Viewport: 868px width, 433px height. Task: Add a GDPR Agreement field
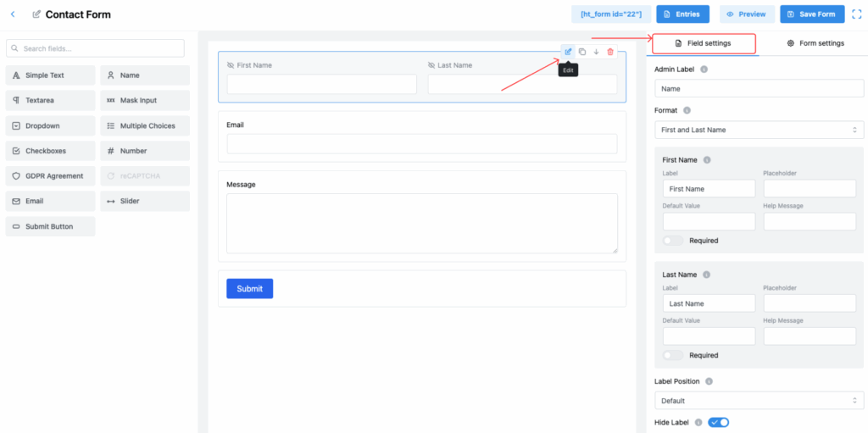click(x=50, y=176)
